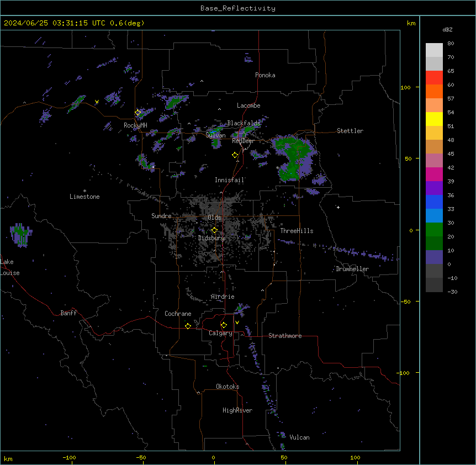Click the Banff label
Viewport: 476px width, 465px height.
click(68, 313)
